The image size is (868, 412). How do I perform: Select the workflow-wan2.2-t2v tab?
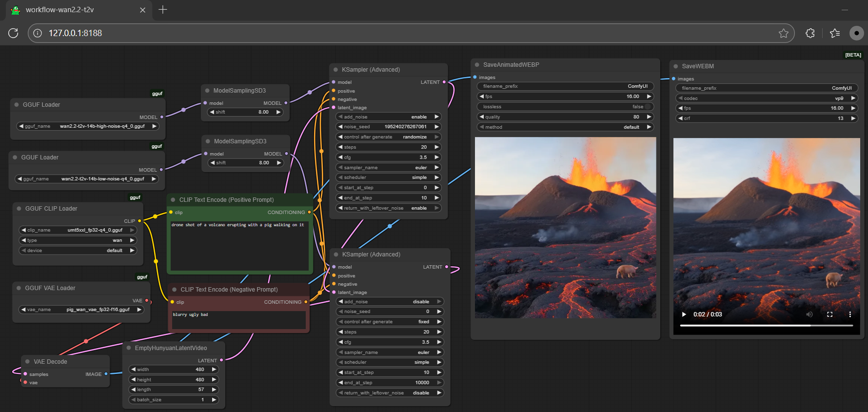click(x=78, y=10)
